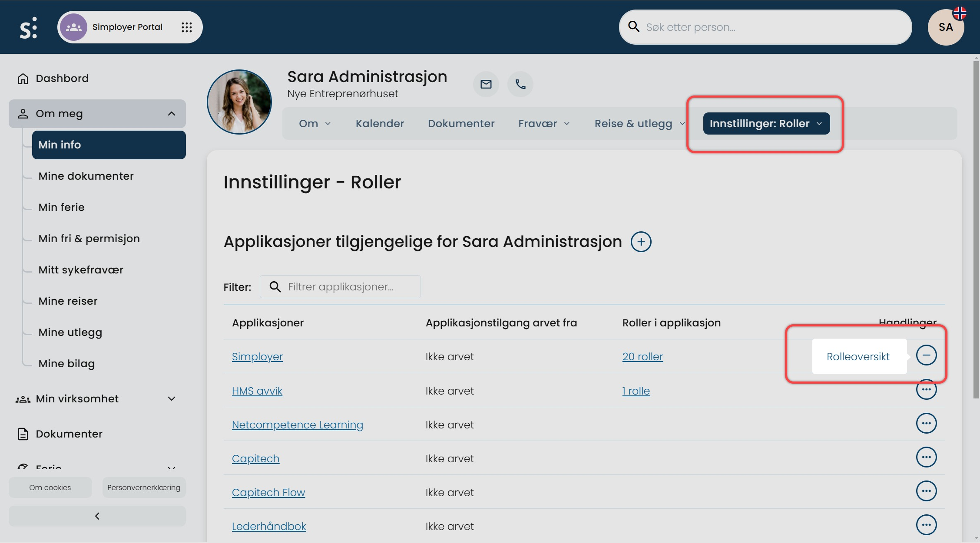Click the Applikasjonstilgang arvet fra column header
This screenshot has height=543, width=980.
pos(501,323)
